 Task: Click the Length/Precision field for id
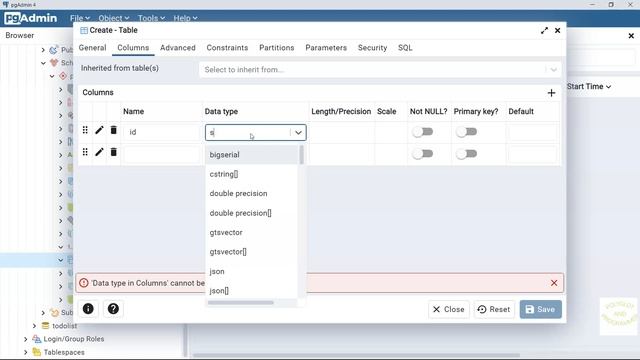(x=341, y=132)
